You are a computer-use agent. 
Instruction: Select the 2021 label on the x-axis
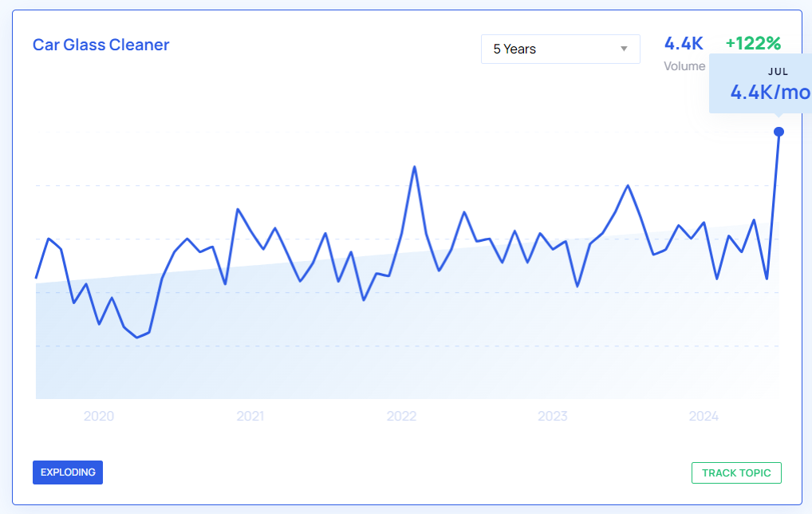click(250, 416)
